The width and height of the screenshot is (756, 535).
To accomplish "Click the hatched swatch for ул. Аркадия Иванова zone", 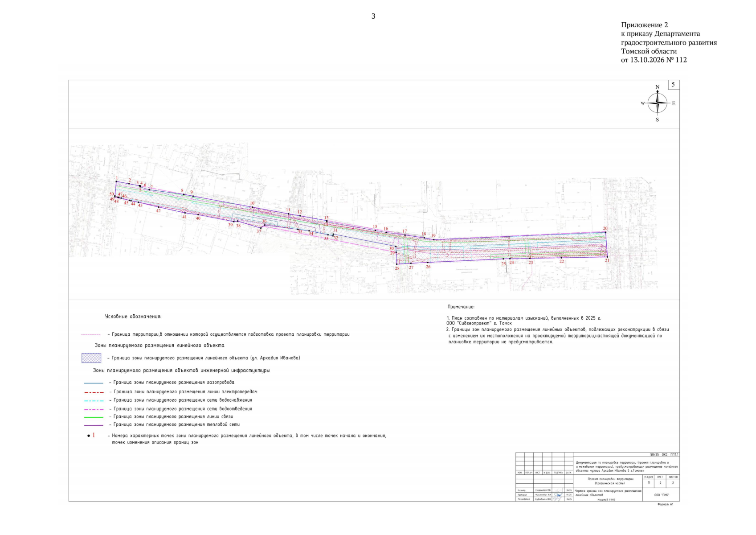I will (91, 358).
